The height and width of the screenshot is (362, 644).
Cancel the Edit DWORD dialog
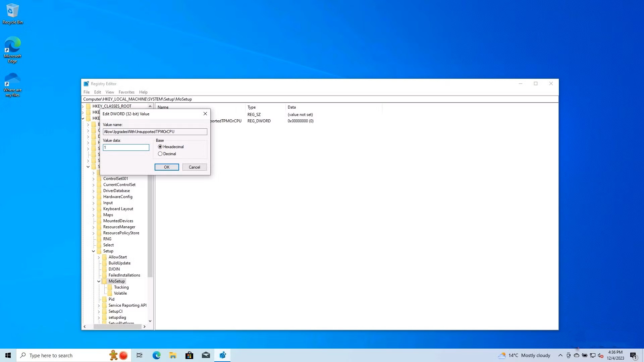point(194,167)
